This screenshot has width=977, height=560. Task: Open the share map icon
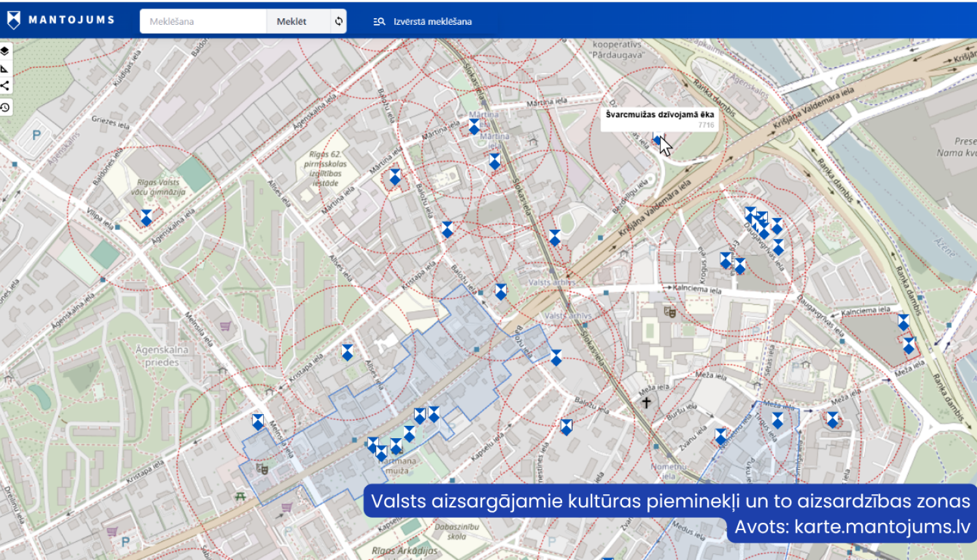pos(5,85)
